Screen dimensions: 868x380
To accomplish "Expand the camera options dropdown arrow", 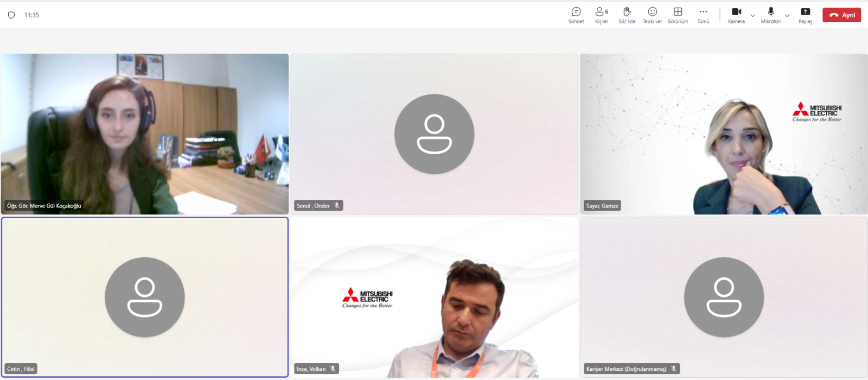I will click(x=752, y=16).
